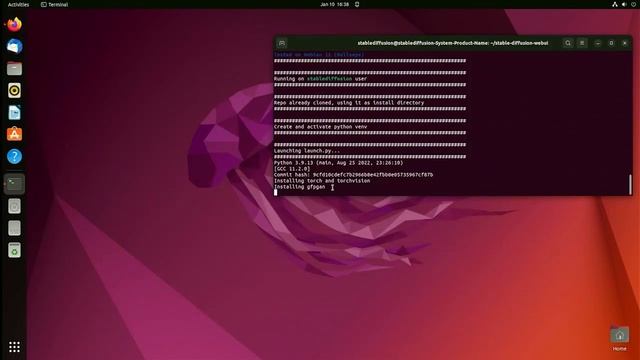This screenshot has height=360, width=640.
Task: Focus the Terminal icon in dock
Action: [x=14, y=184]
